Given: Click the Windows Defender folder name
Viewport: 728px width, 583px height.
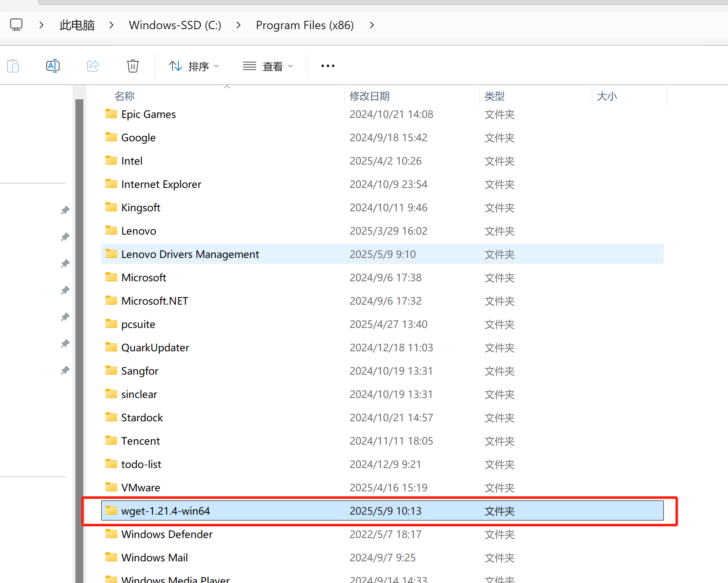Looking at the screenshot, I should tap(167, 534).
